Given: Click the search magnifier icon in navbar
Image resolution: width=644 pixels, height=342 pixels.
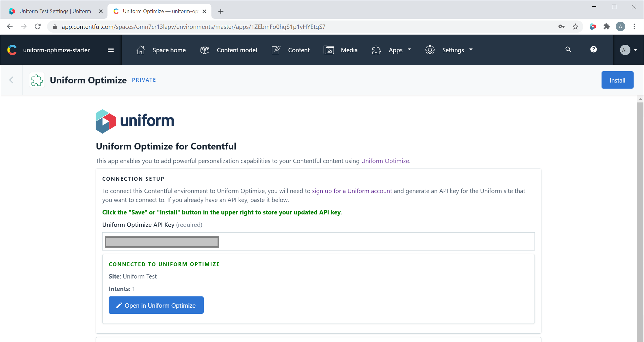Looking at the screenshot, I should (x=568, y=50).
